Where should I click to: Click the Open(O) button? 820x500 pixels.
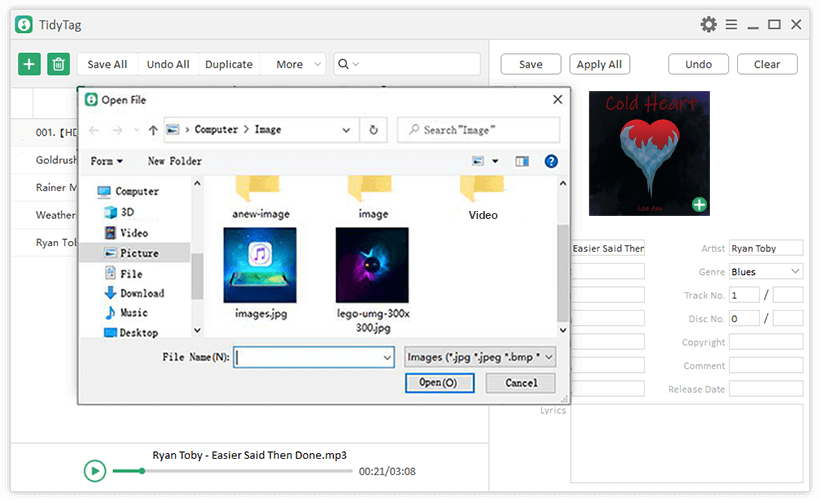click(439, 383)
